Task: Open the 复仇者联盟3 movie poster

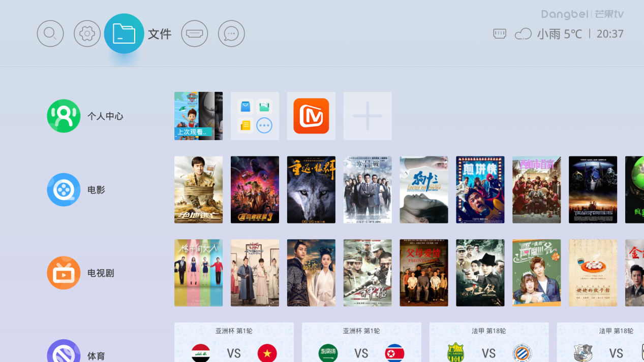Action: click(255, 190)
